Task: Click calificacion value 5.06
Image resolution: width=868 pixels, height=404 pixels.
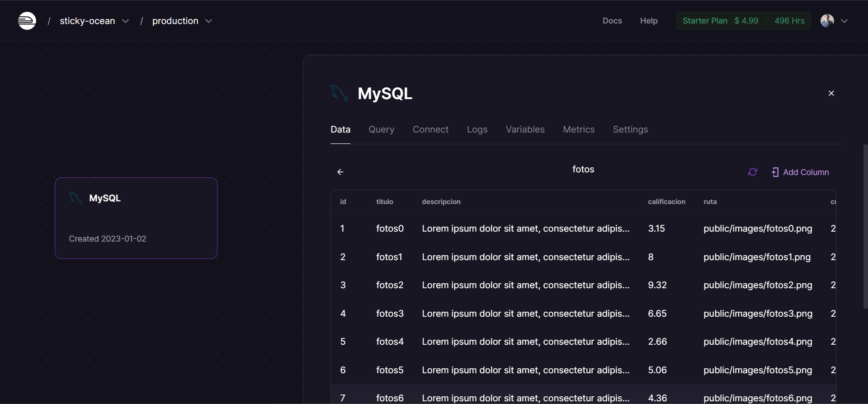Action: tap(657, 370)
